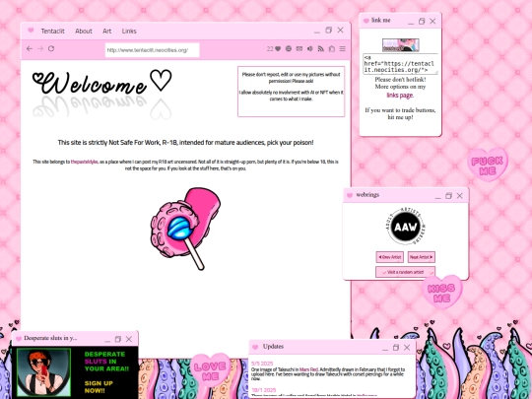Maximize the main Tentaclit window
Screen dimensions: 532x399
pos(328,31)
